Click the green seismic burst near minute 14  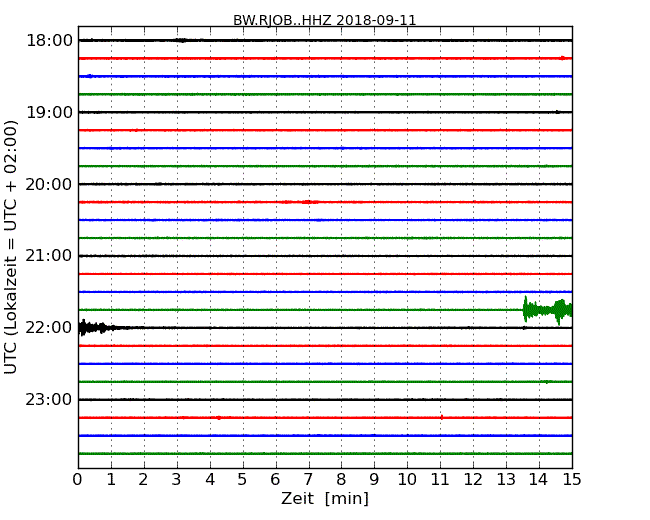(547, 310)
